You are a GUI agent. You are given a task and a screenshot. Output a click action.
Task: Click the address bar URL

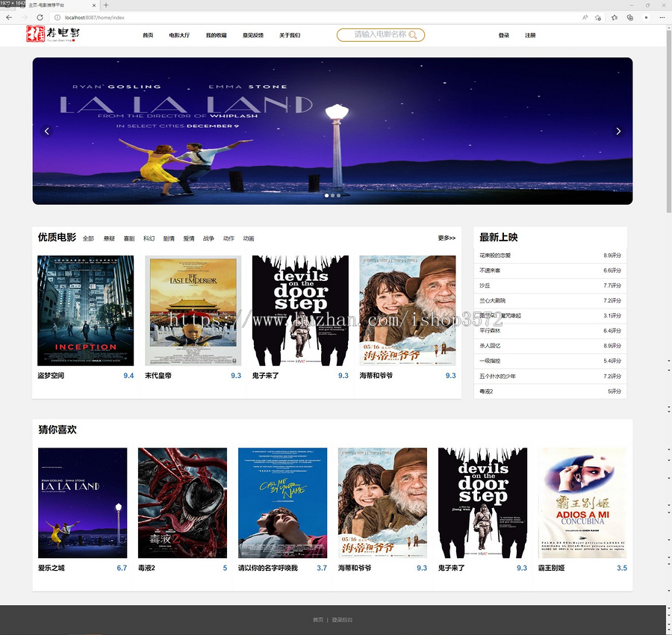[95, 18]
